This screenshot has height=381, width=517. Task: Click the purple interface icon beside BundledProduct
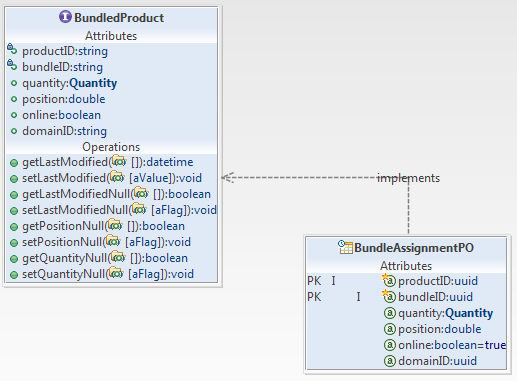(x=65, y=16)
